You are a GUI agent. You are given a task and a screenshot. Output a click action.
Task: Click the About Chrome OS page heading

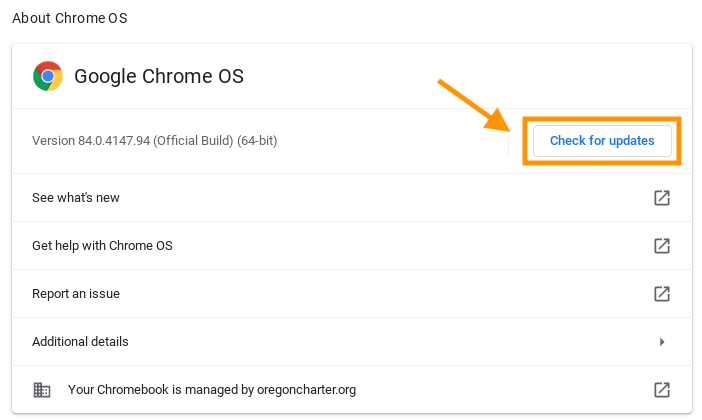point(69,18)
